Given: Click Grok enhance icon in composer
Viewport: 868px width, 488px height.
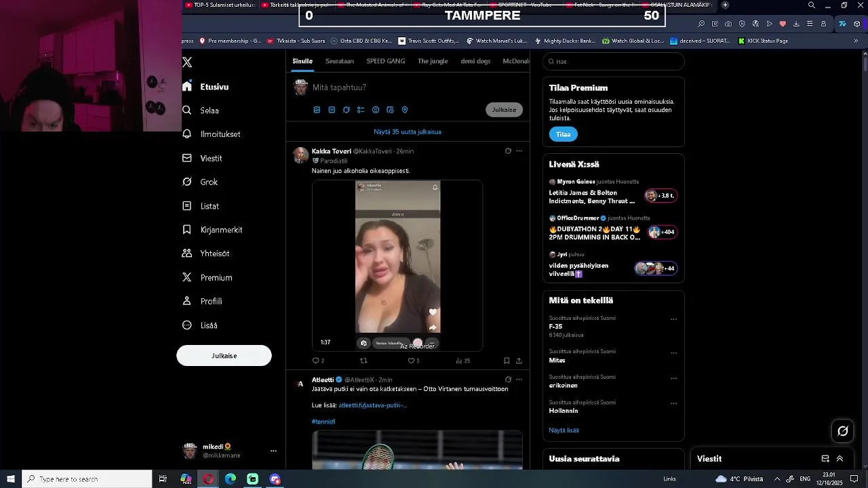Looking at the screenshot, I should 347,110.
